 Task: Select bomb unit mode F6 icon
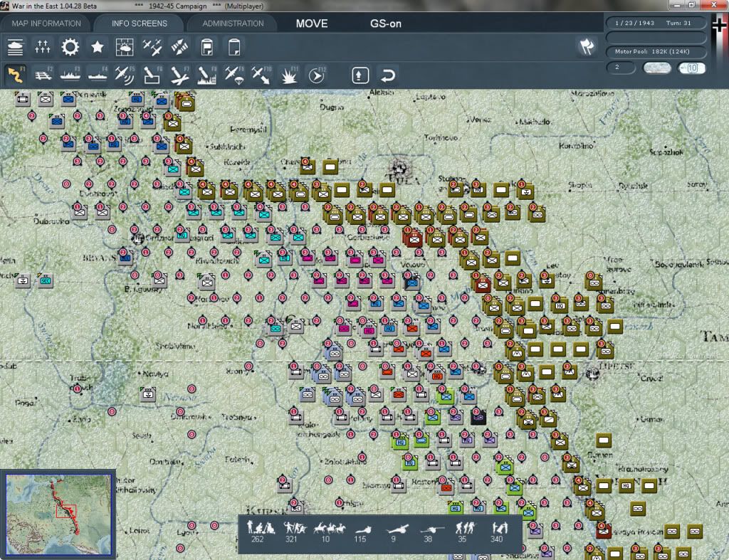coord(152,75)
